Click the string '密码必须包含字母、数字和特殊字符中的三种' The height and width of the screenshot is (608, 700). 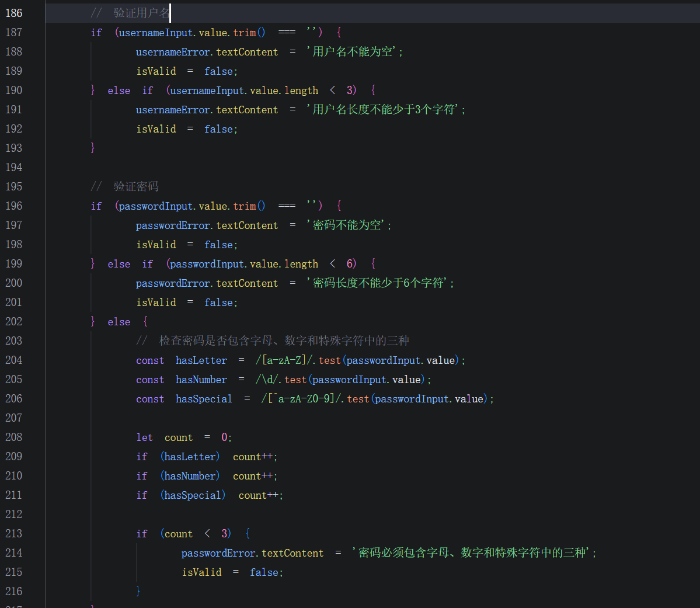coord(471,553)
